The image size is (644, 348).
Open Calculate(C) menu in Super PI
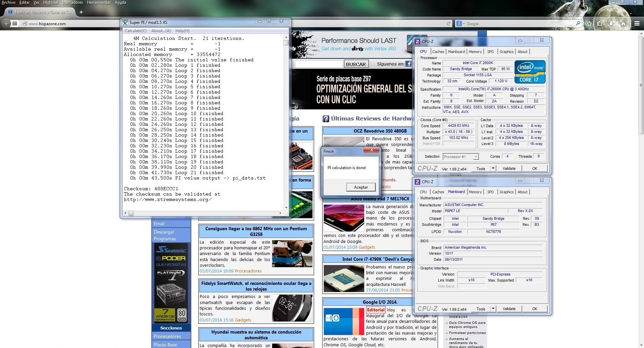pyautogui.click(x=136, y=31)
